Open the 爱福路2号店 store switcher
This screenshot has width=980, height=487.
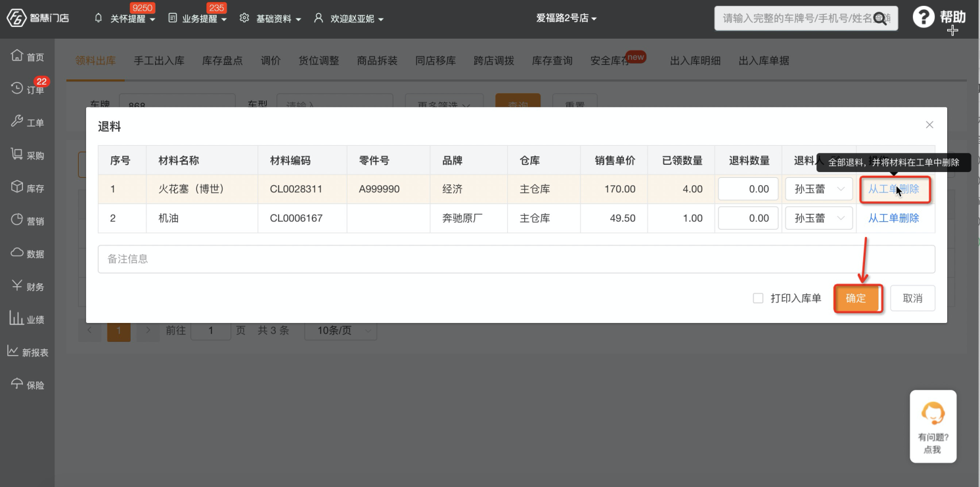[566, 18]
